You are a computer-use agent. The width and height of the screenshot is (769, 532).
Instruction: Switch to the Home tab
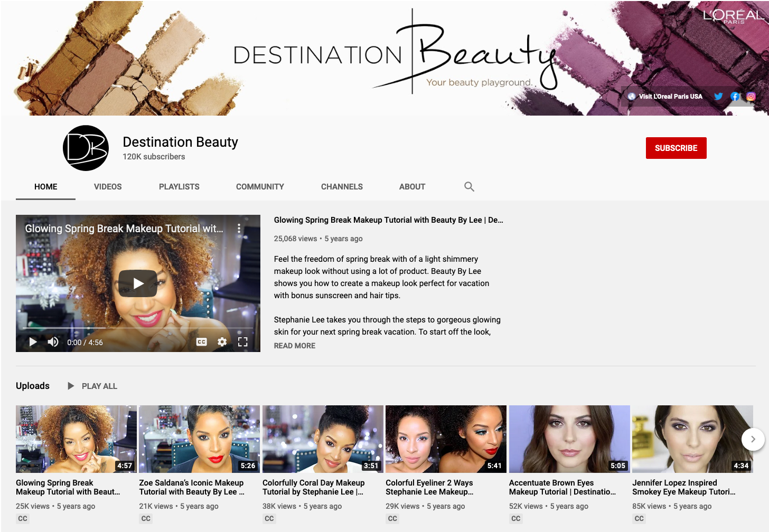coord(46,187)
